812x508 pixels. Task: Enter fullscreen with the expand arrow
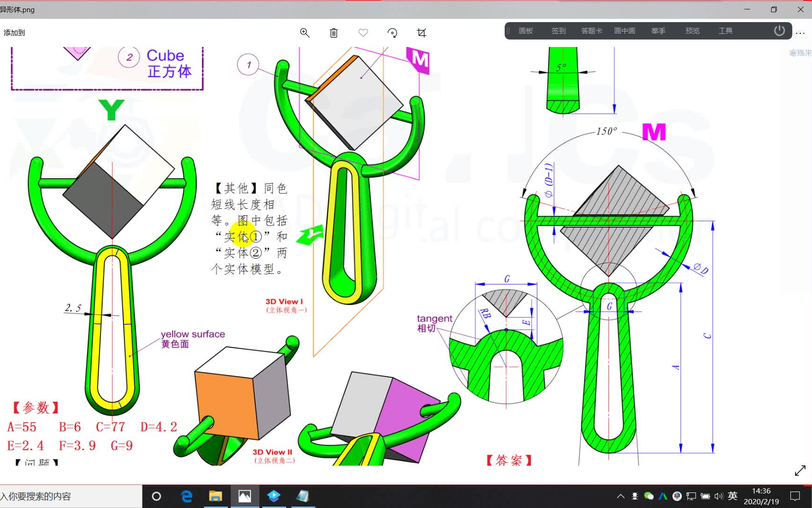tap(800, 471)
